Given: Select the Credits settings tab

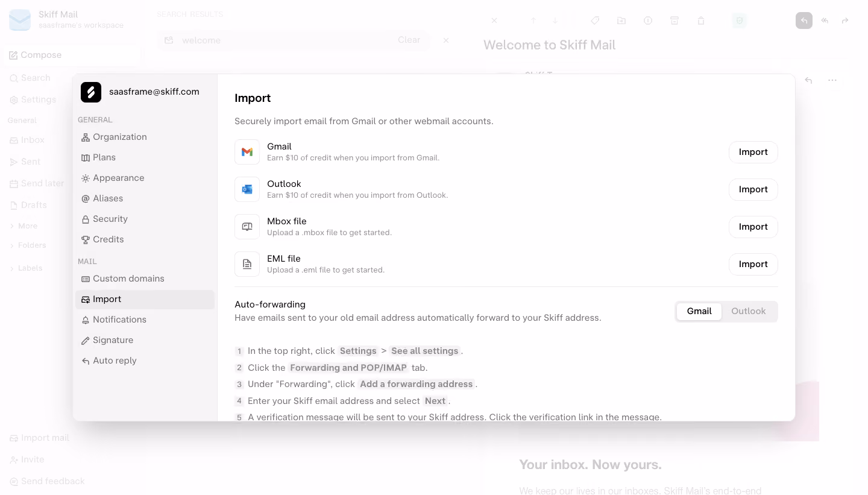Looking at the screenshot, I should [x=145, y=239].
